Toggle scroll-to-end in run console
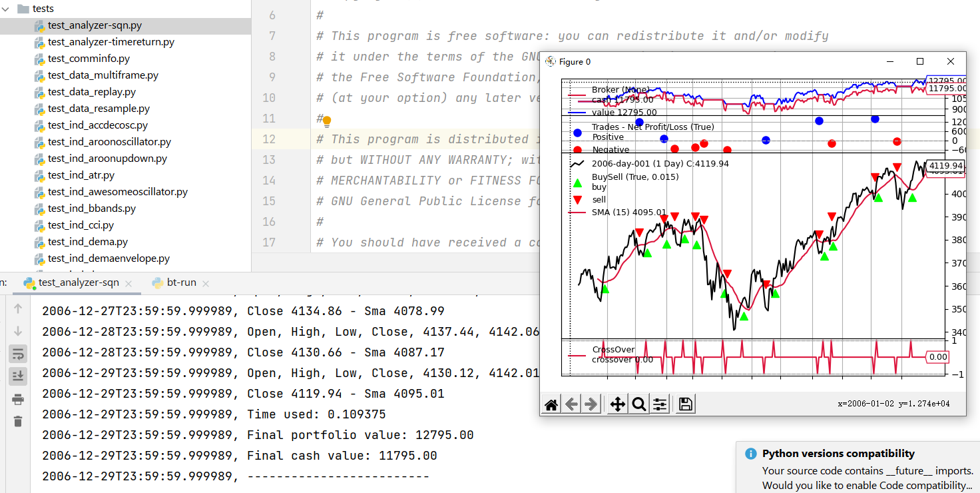Viewport: 980px width, 493px height. tap(18, 376)
